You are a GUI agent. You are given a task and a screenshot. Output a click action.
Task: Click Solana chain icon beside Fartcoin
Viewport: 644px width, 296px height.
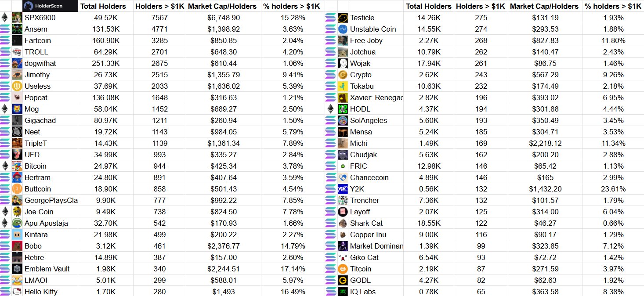click(x=5, y=40)
